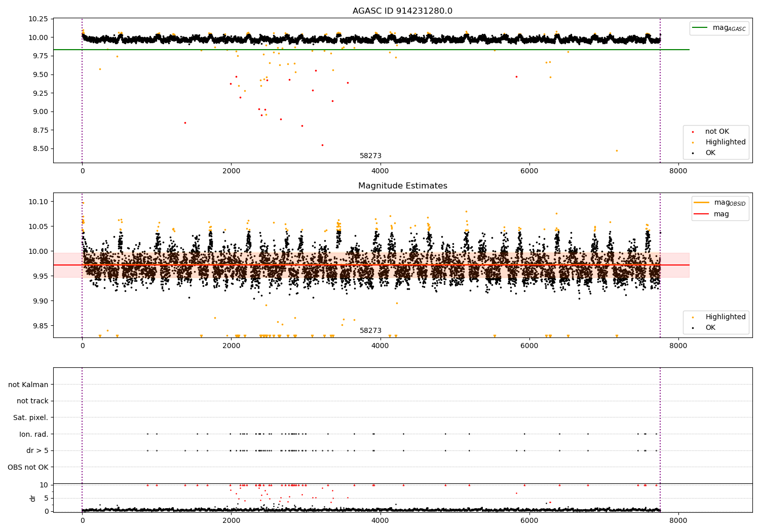Click the 6000 x-axis tick of top plot
The image size is (760, 532).
tap(529, 171)
